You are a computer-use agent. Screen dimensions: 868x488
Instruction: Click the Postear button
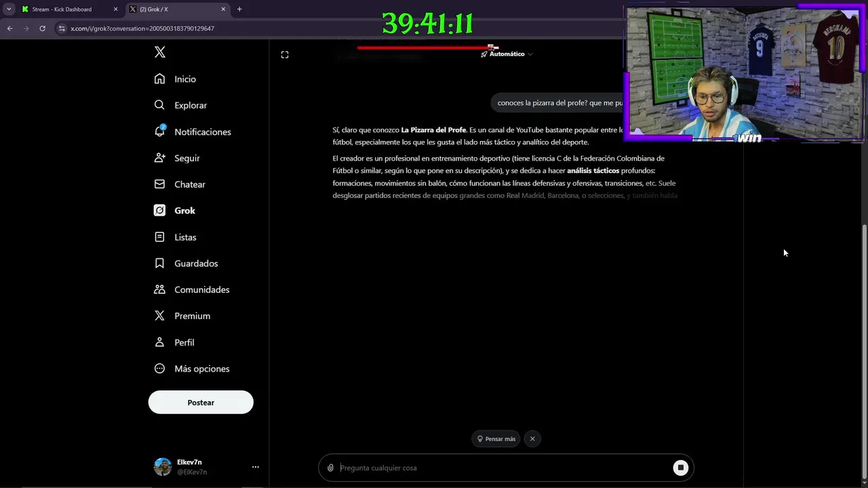[201, 403]
